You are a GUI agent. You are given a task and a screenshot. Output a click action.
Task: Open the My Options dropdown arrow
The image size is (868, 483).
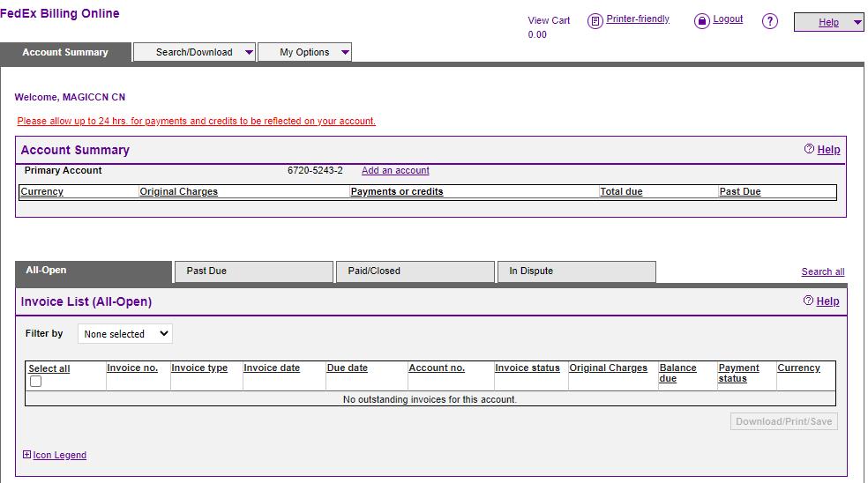tap(345, 53)
